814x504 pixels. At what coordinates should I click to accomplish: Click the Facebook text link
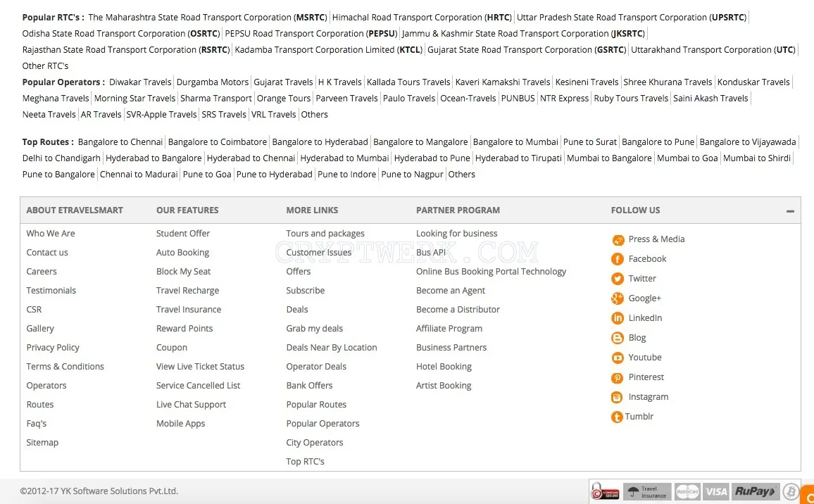click(x=647, y=258)
